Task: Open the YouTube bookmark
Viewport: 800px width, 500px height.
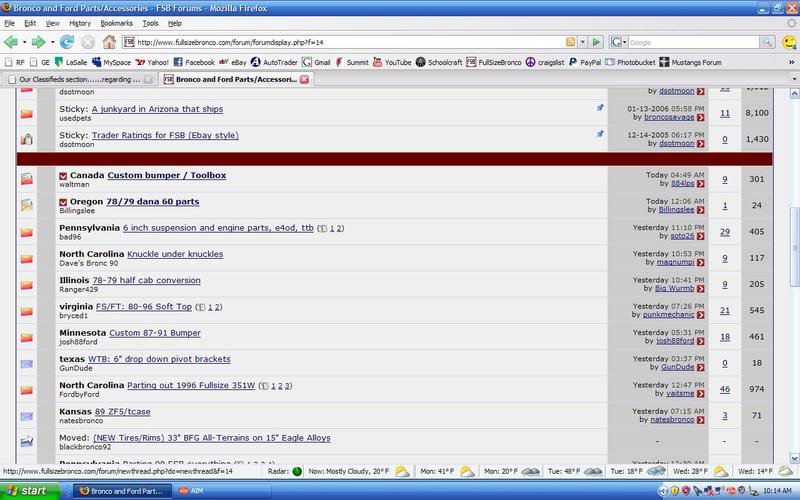Action: 392,62
